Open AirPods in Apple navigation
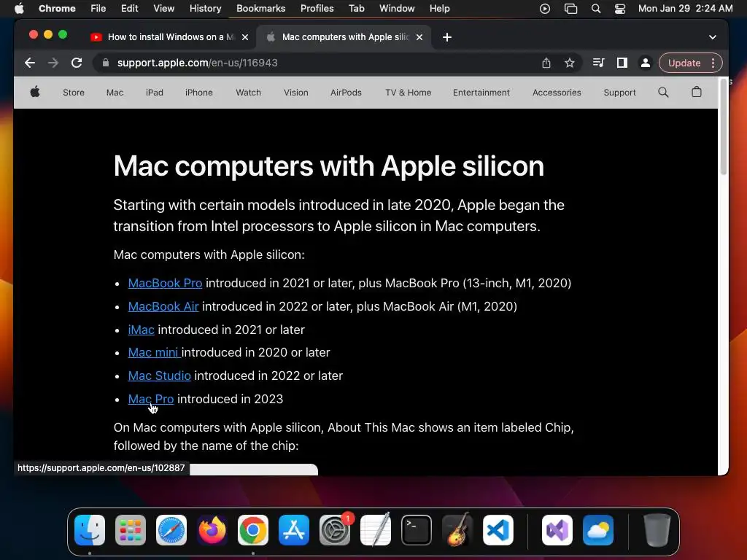747x560 pixels. 346,93
